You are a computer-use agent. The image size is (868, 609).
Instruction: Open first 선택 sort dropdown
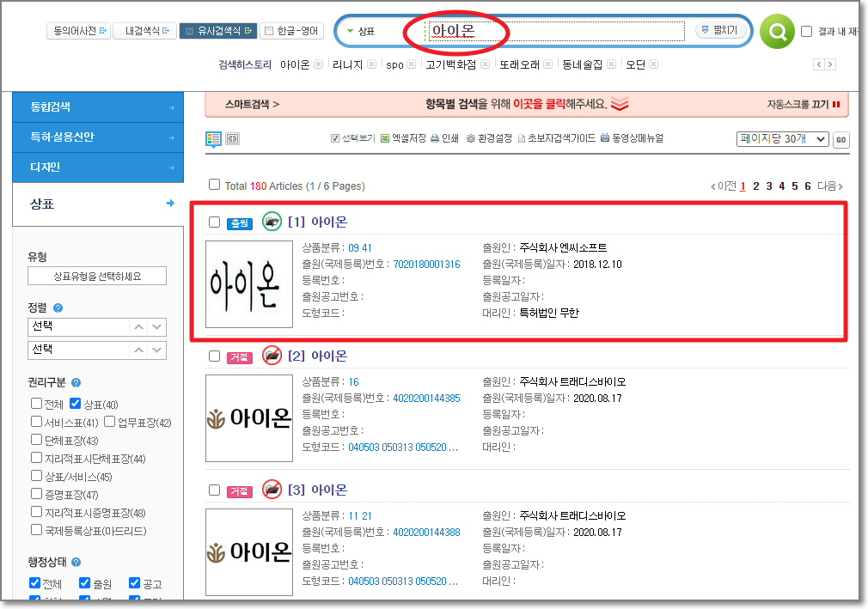coord(97,327)
